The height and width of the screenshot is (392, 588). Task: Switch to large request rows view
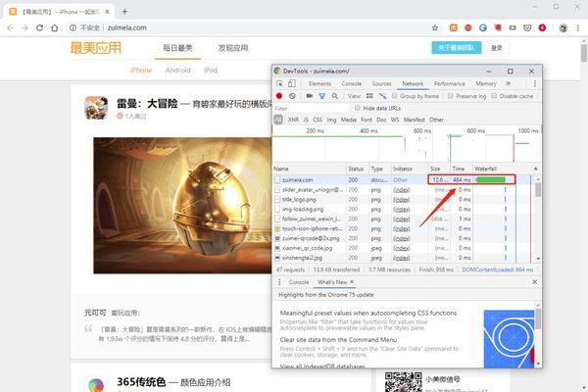[x=369, y=96]
